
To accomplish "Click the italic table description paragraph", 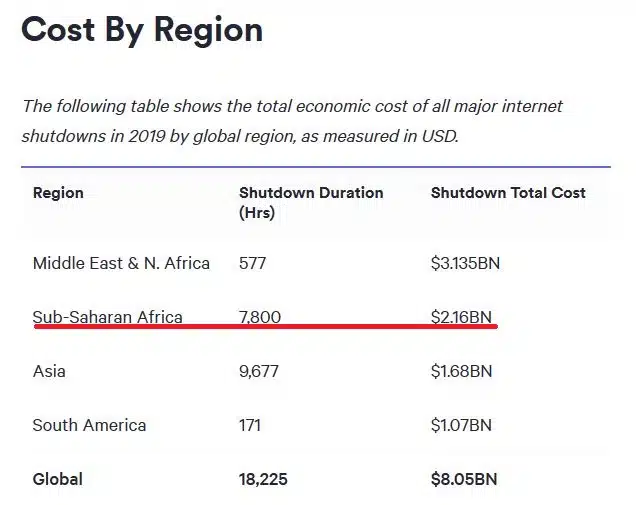I will coord(292,121).
